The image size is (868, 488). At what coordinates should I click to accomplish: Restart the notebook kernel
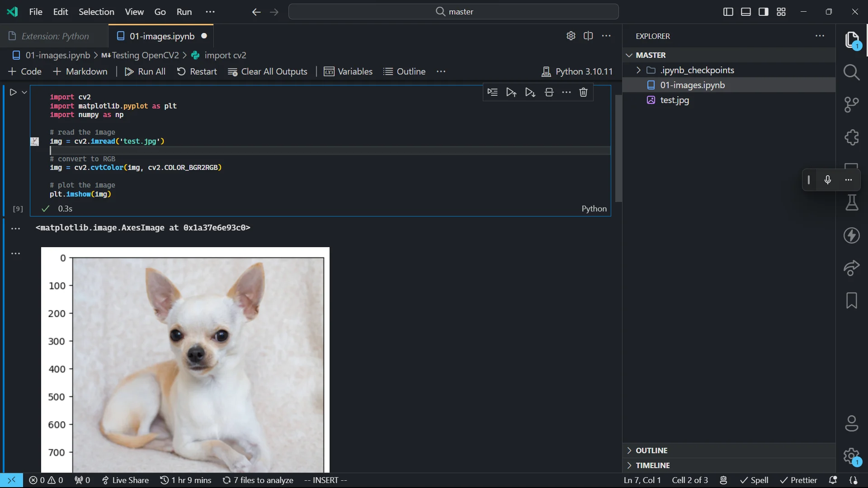(x=197, y=71)
